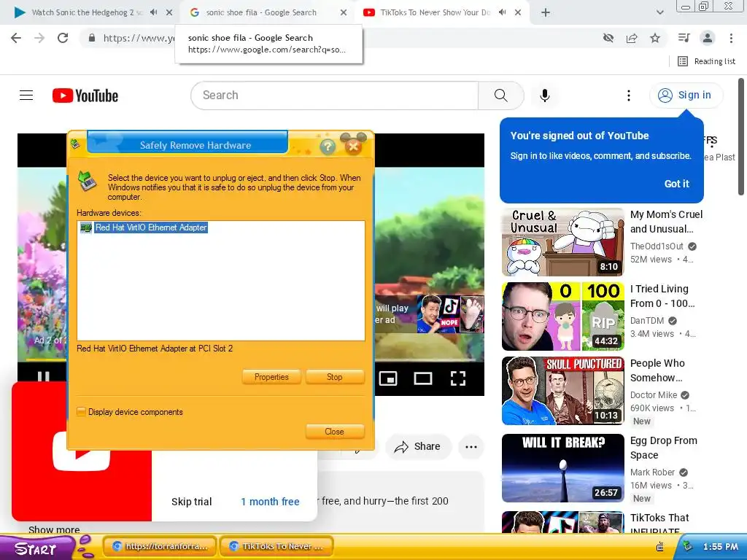Image resolution: width=747 pixels, height=560 pixels.
Task: Open YouTube settings three-dot menu
Action: click(x=629, y=96)
